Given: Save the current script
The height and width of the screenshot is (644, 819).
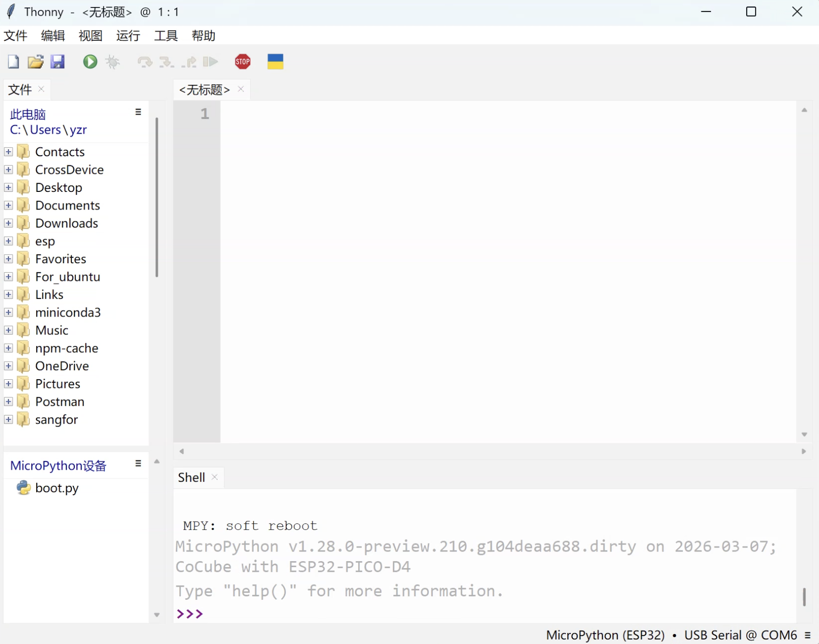Looking at the screenshot, I should coord(58,61).
